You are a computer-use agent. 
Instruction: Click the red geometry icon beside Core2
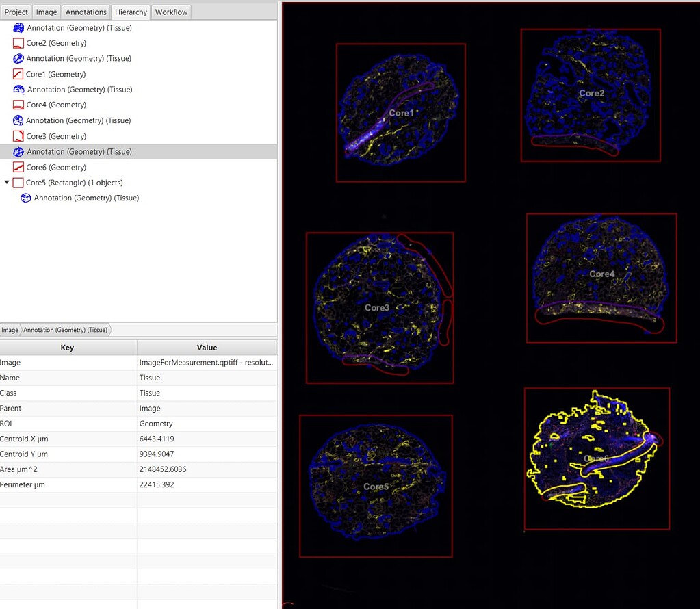point(17,42)
